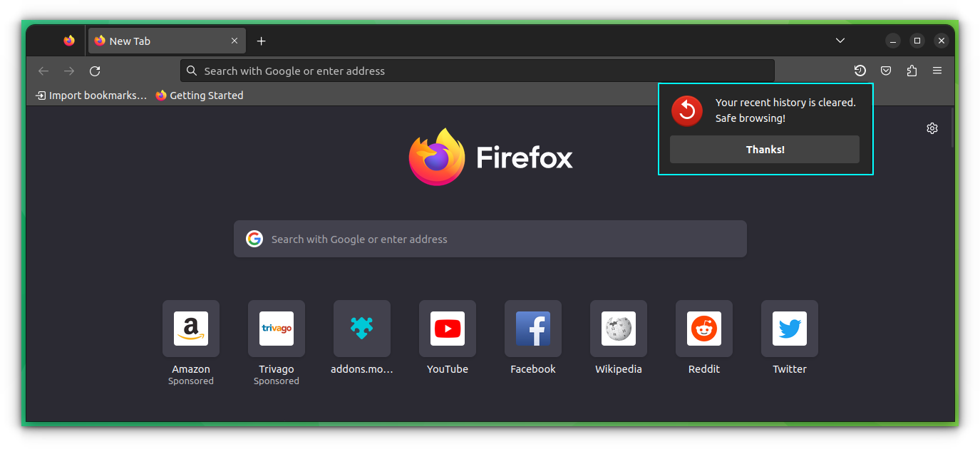Click the Google search input field

pyautogui.click(x=490, y=239)
